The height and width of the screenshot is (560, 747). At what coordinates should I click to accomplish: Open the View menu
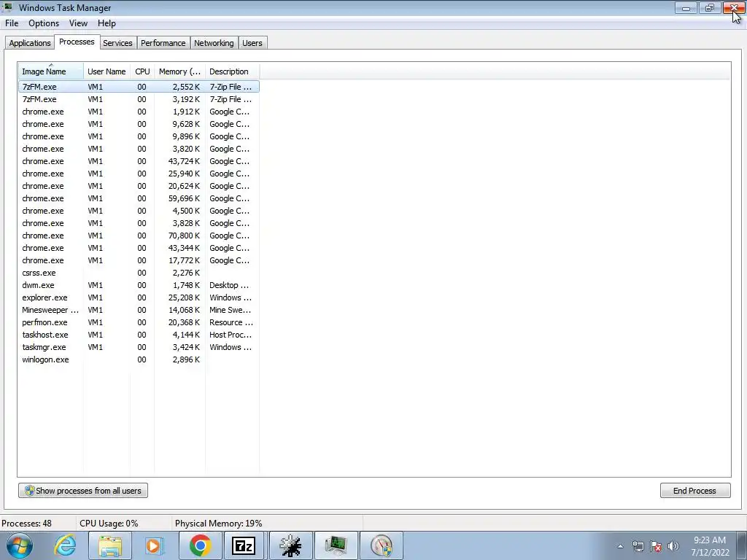click(78, 23)
